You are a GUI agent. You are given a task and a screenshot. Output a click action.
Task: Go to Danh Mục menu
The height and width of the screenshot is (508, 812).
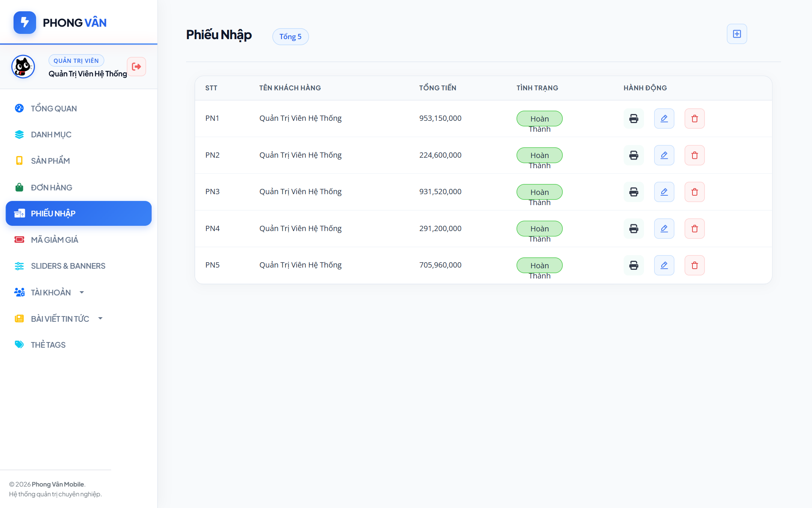pyautogui.click(x=79, y=134)
